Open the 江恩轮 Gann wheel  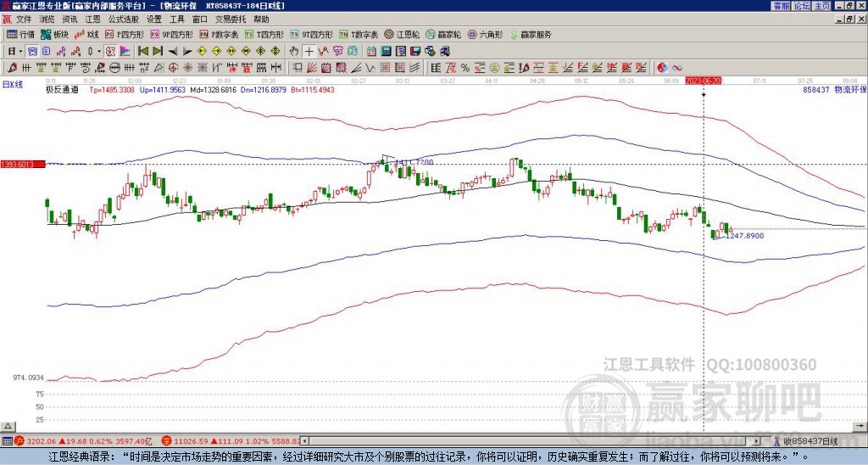(402, 34)
